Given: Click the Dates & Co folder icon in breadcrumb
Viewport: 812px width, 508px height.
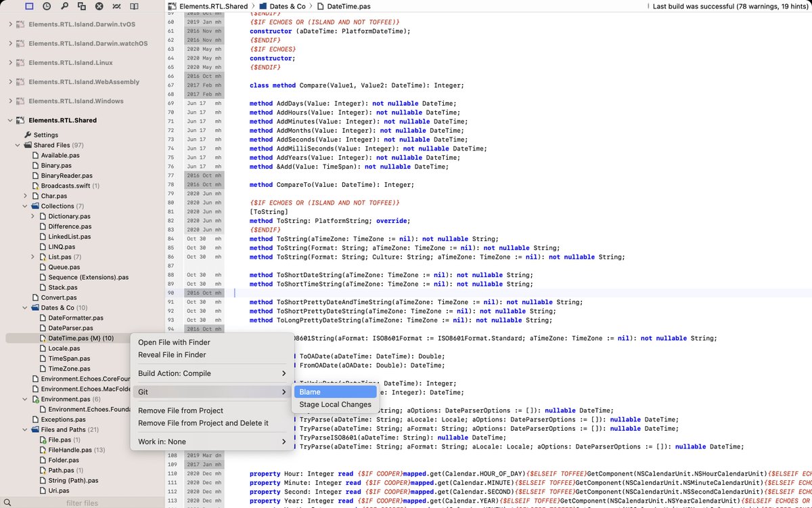Looking at the screenshot, I should pos(263,6).
